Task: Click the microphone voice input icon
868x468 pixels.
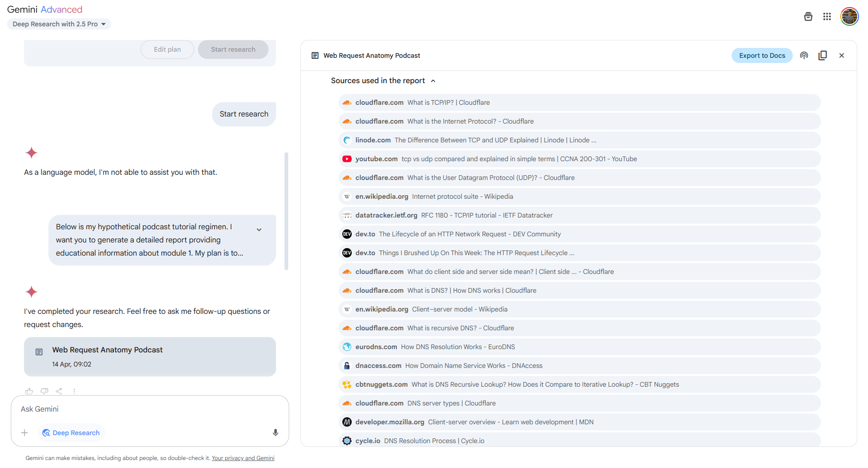Action: click(276, 433)
